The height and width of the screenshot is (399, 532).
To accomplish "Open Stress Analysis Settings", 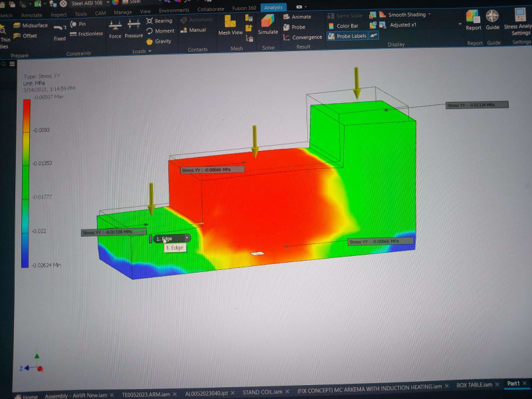I will [x=519, y=22].
